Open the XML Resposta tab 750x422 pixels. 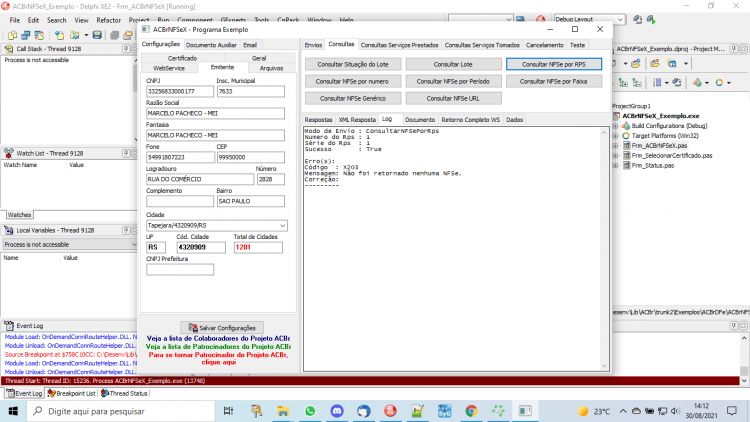point(357,120)
